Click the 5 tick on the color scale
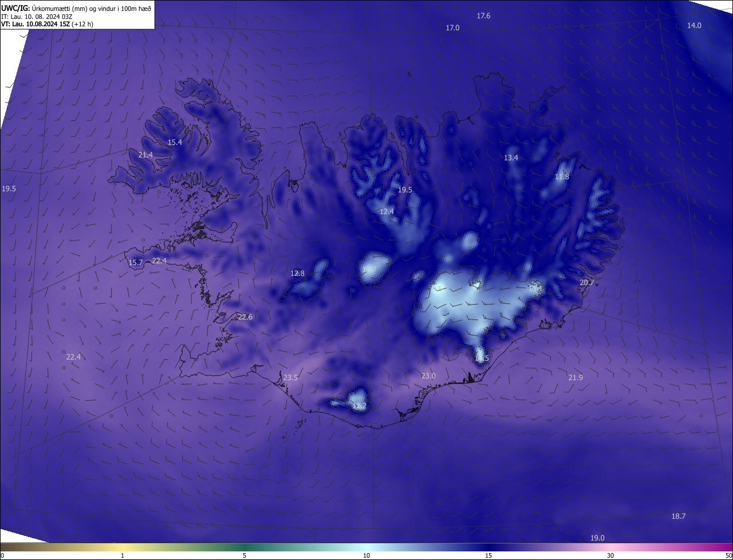Screen dimensions: 733x560 (245, 556)
